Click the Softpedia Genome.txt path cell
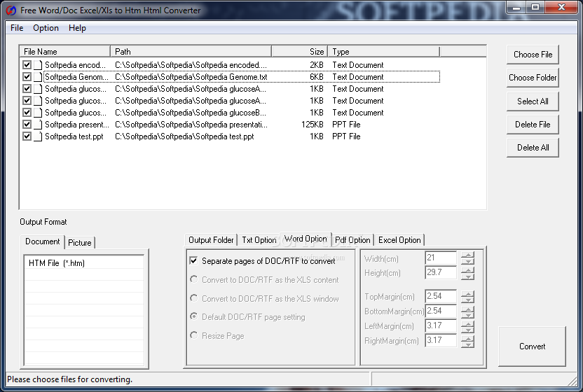Image resolution: width=583 pixels, height=392 pixels. [x=191, y=77]
